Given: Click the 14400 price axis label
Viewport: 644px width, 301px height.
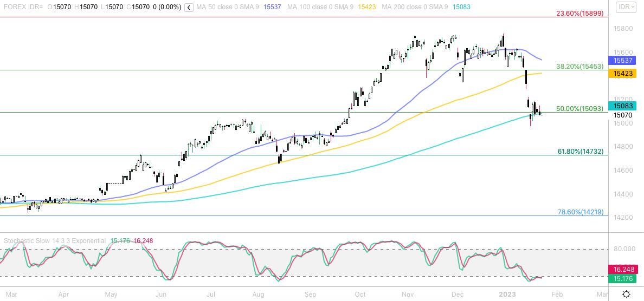Looking at the screenshot, I should tap(623, 194).
